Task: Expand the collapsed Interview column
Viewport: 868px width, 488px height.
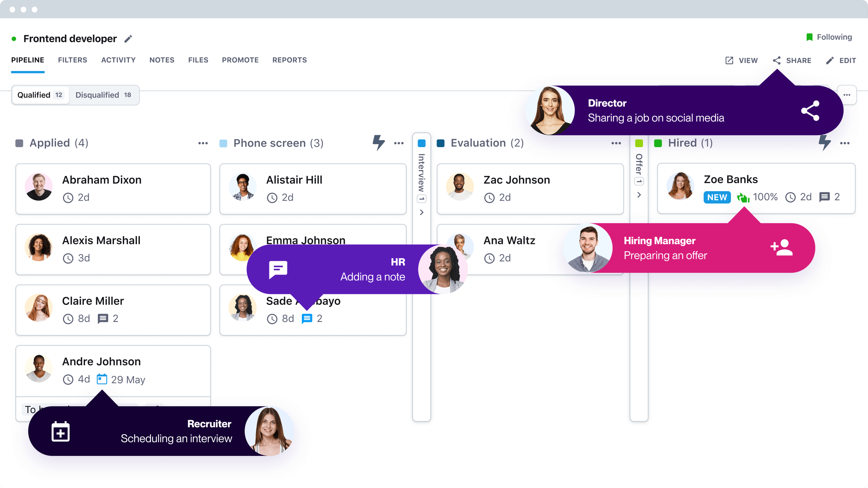Action: 422,212
